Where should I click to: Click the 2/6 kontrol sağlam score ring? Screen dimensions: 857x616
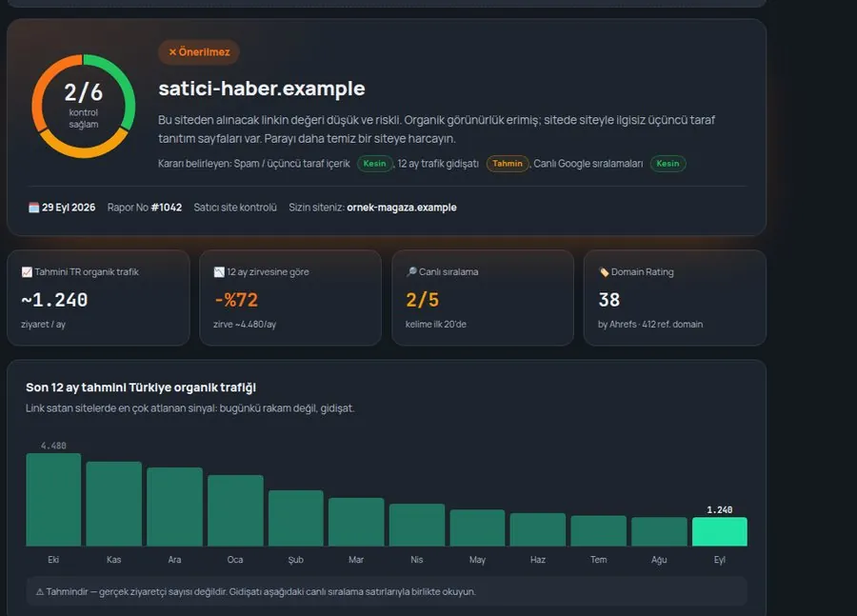point(84,106)
